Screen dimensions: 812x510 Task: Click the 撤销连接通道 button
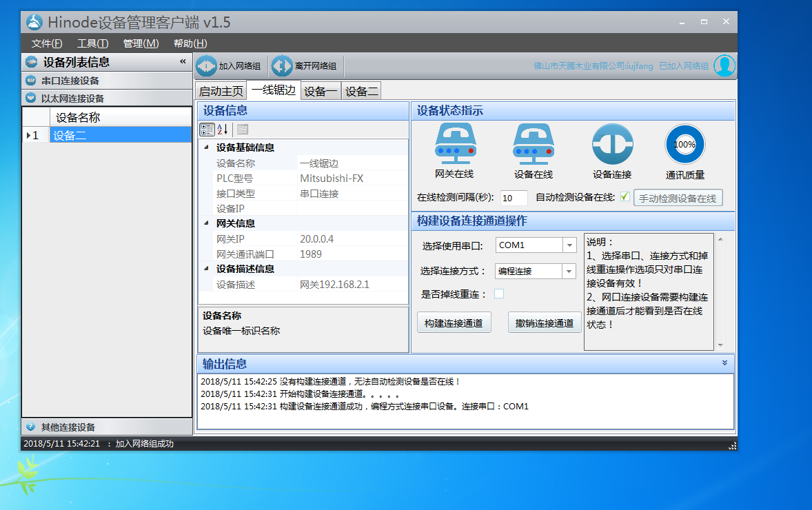pyautogui.click(x=545, y=323)
